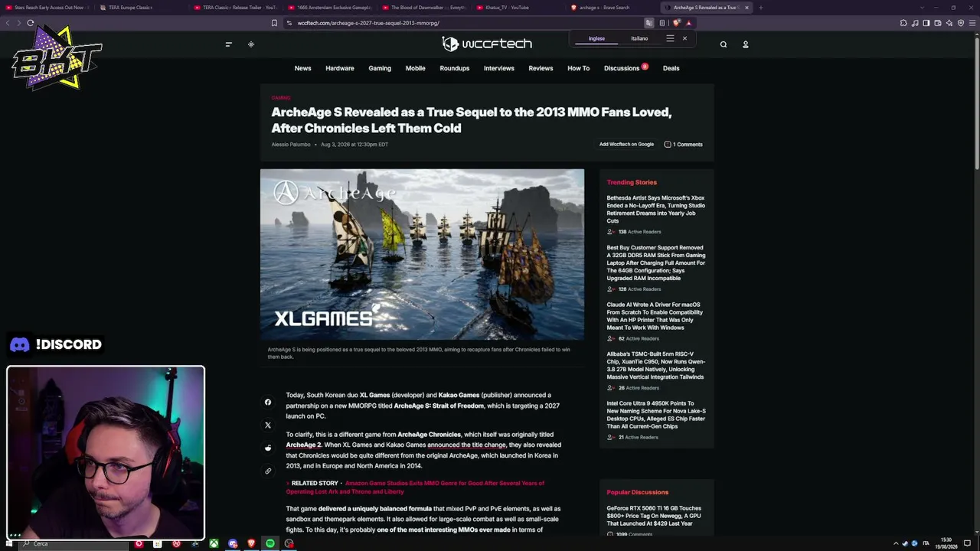The width and height of the screenshot is (980, 551).
Task: Open the media control music note icon
Action: [915, 23]
